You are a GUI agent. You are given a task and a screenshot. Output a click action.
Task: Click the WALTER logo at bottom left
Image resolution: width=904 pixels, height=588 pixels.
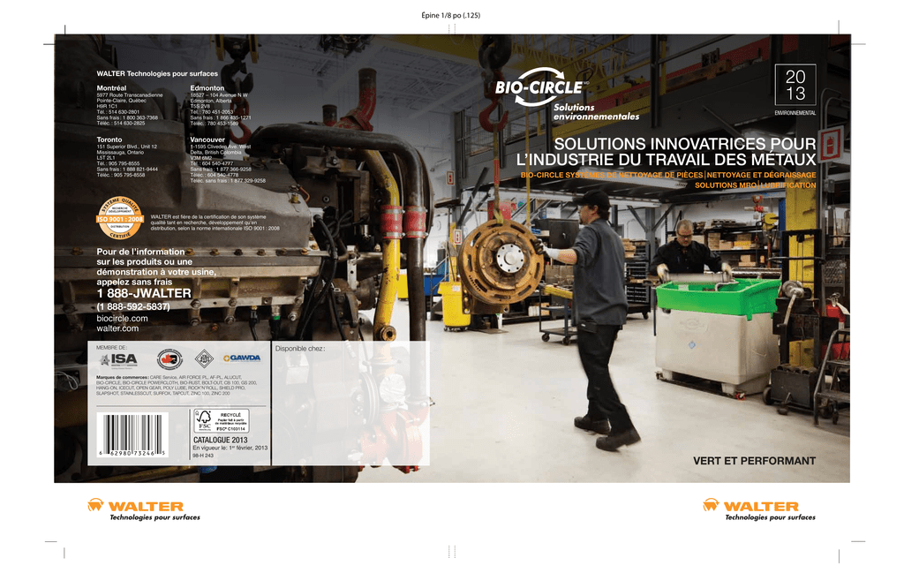tap(143, 509)
